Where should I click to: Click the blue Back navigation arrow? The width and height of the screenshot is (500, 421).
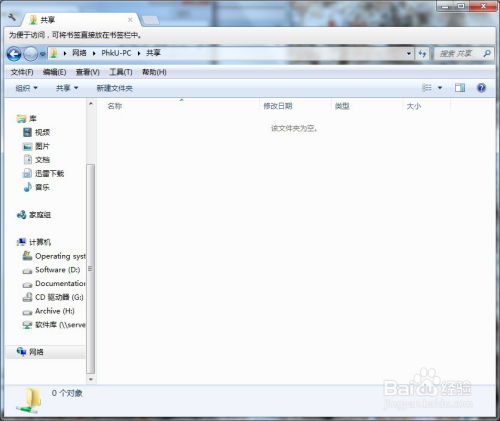tap(14, 54)
